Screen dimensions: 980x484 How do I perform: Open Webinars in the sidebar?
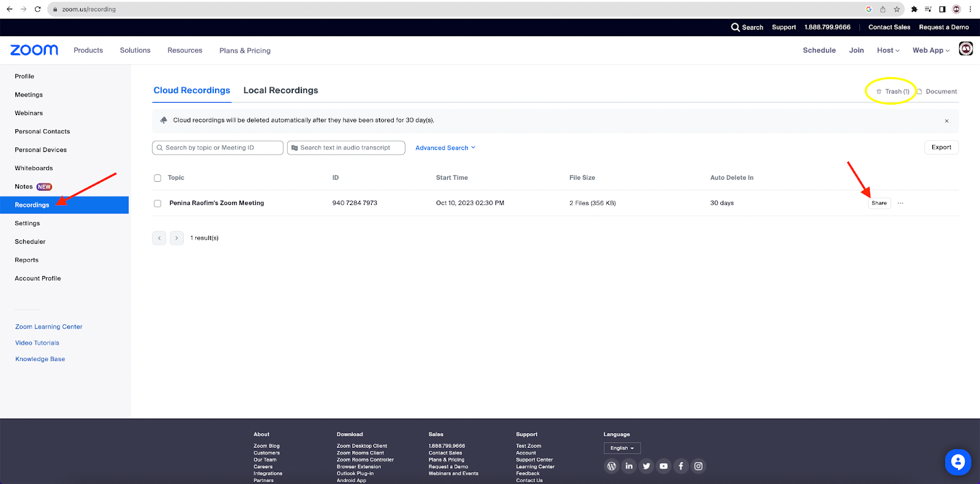[29, 113]
